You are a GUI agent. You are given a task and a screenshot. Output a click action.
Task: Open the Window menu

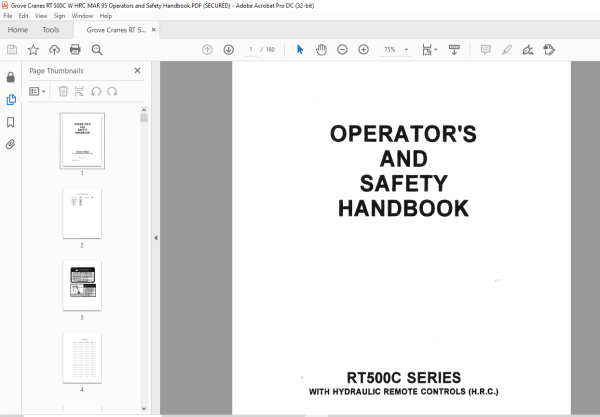point(82,16)
